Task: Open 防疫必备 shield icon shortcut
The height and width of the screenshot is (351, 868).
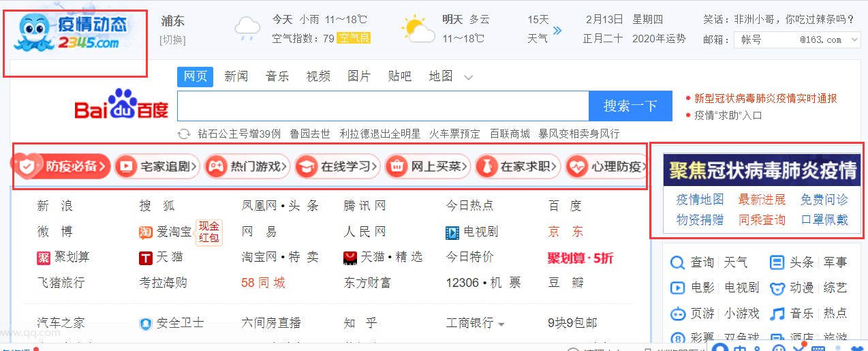Action: click(27, 166)
